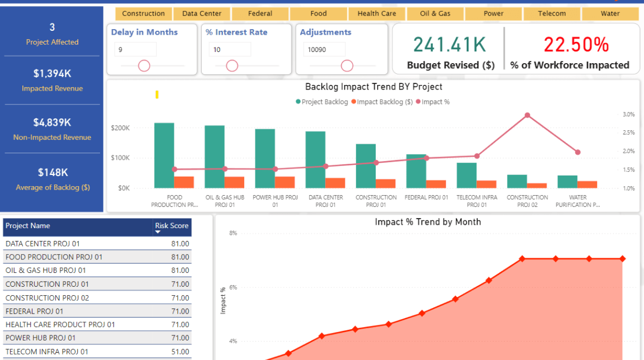Choose the Health Care sector filter
Screen dimensions: 644x360
pos(377,13)
